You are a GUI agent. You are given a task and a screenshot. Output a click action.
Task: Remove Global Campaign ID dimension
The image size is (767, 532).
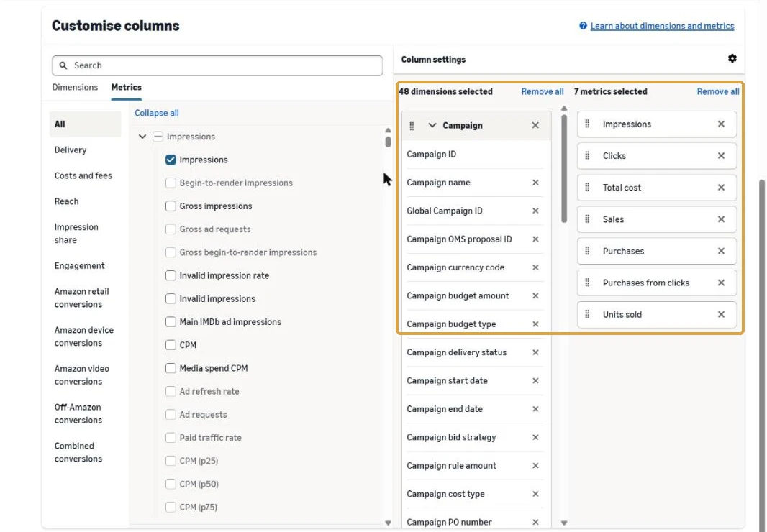click(535, 211)
